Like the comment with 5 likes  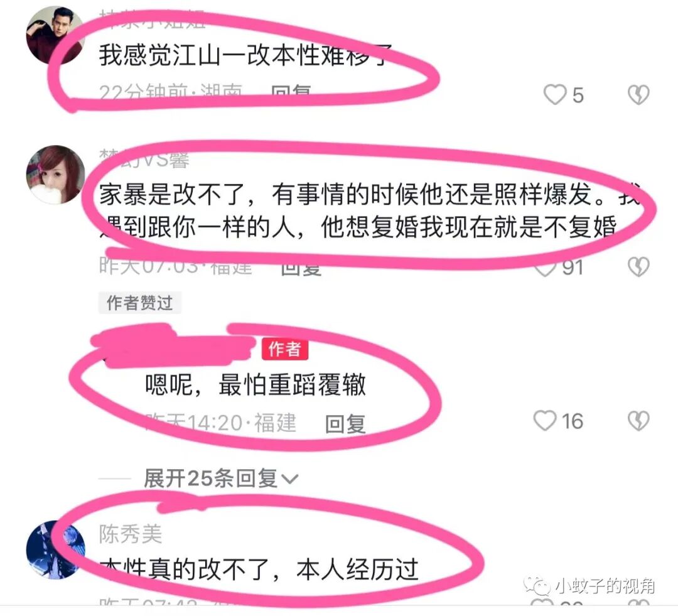tap(555, 94)
